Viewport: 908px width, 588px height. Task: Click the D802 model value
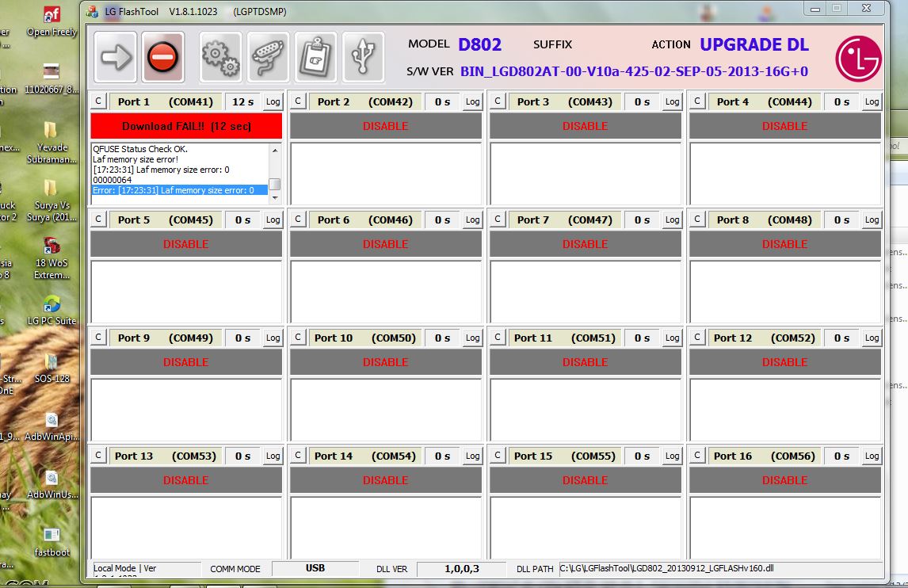point(479,44)
